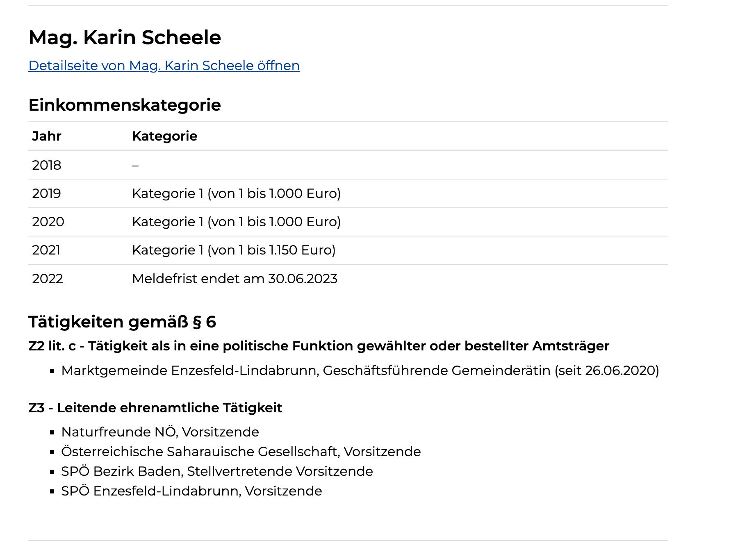Click the heading Mag. Karin Scheele
The image size is (756, 541).
(x=125, y=38)
